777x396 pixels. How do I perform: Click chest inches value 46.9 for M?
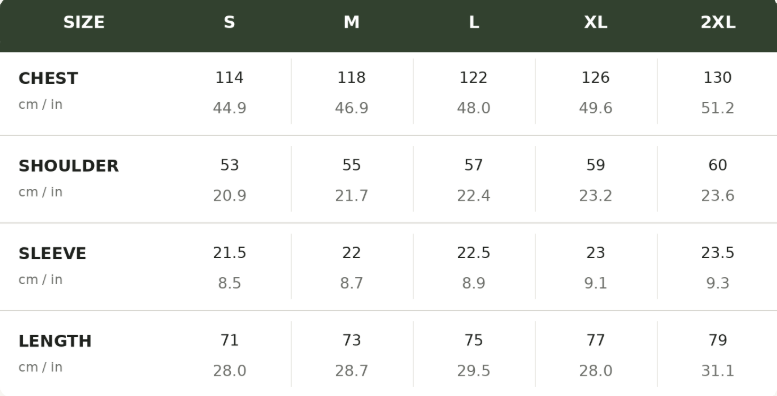[x=351, y=108]
